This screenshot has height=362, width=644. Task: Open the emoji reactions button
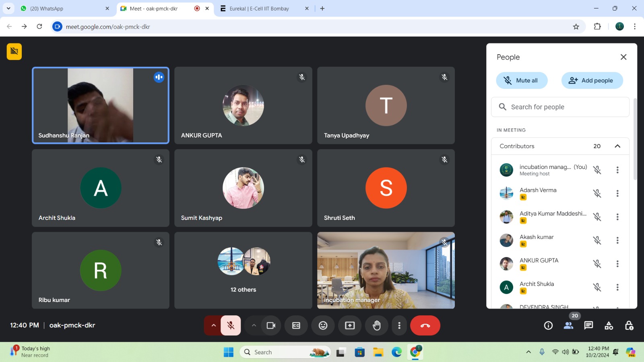tap(323, 325)
